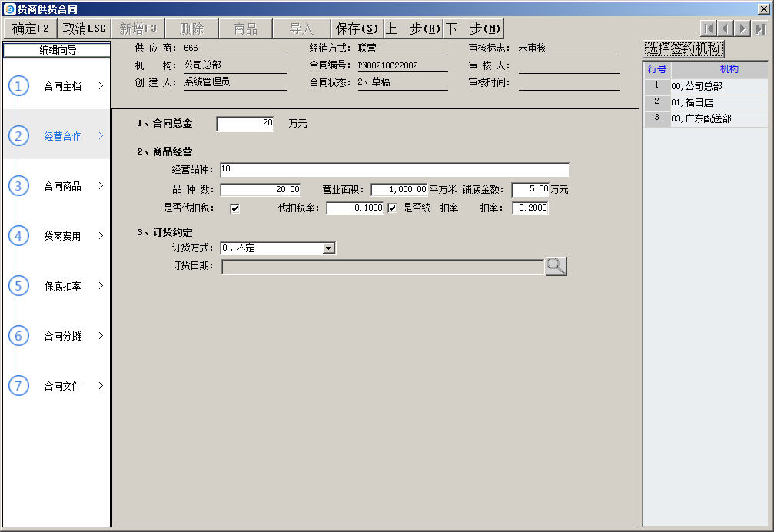
Task: Toggle the 是否统一扣率 checkbox
Action: click(x=392, y=208)
